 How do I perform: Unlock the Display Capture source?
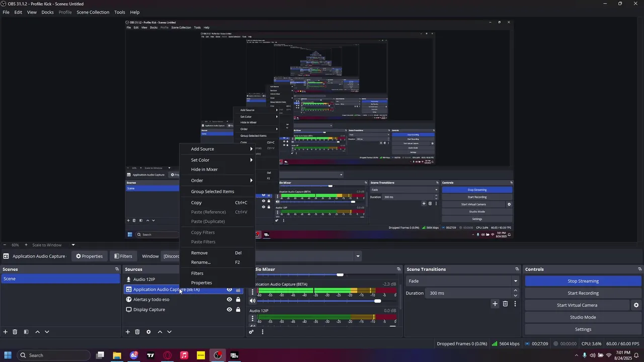point(238,310)
